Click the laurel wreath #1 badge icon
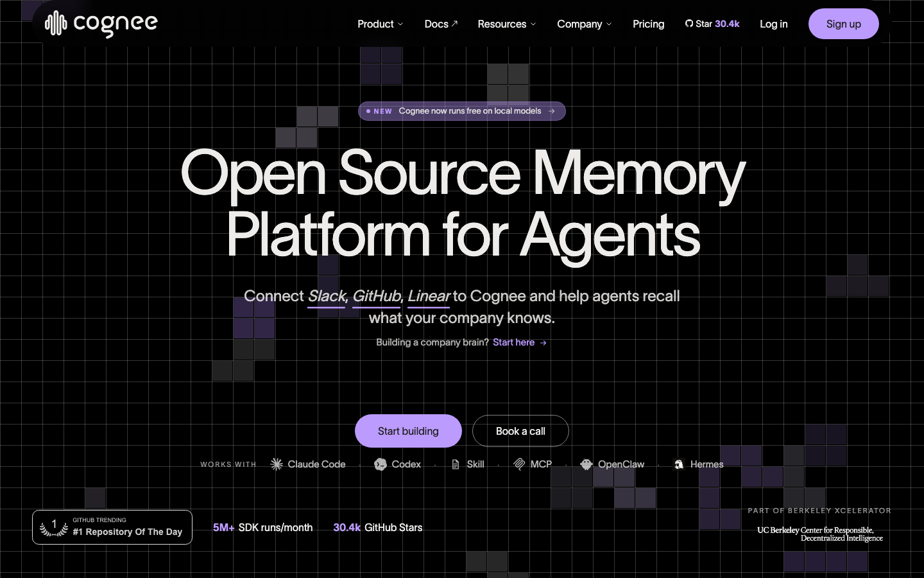 54,527
